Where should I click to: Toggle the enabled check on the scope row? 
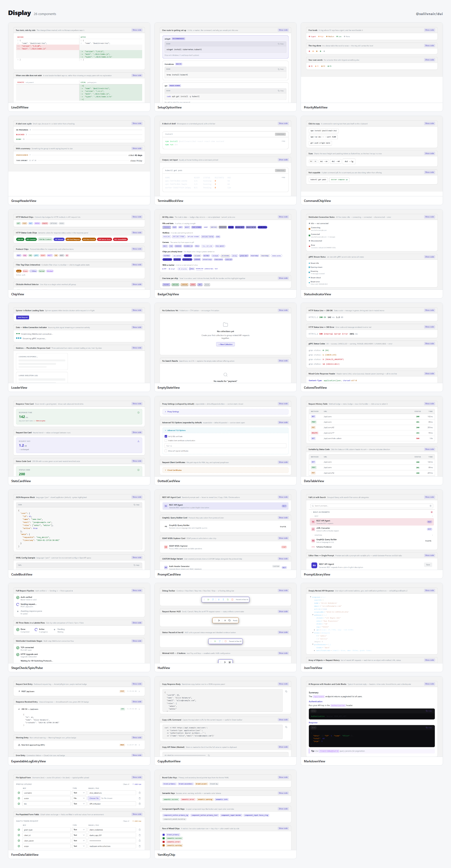[x=19, y=846]
